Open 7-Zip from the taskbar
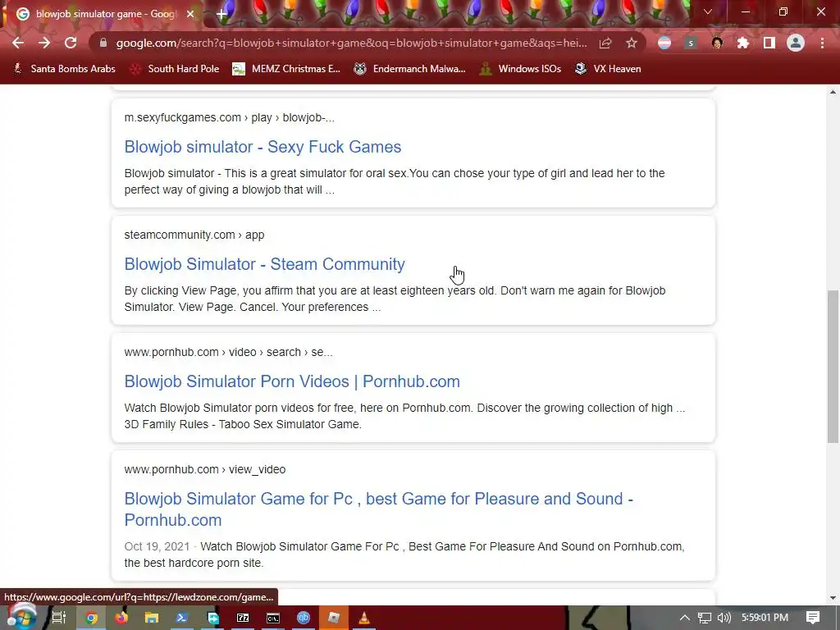 243,618
